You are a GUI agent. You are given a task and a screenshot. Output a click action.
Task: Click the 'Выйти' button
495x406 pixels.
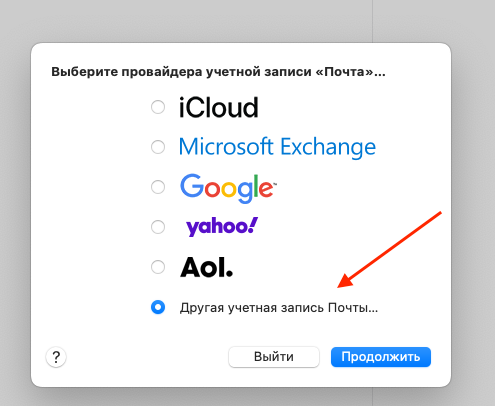pyautogui.click(x=274, y=357)
